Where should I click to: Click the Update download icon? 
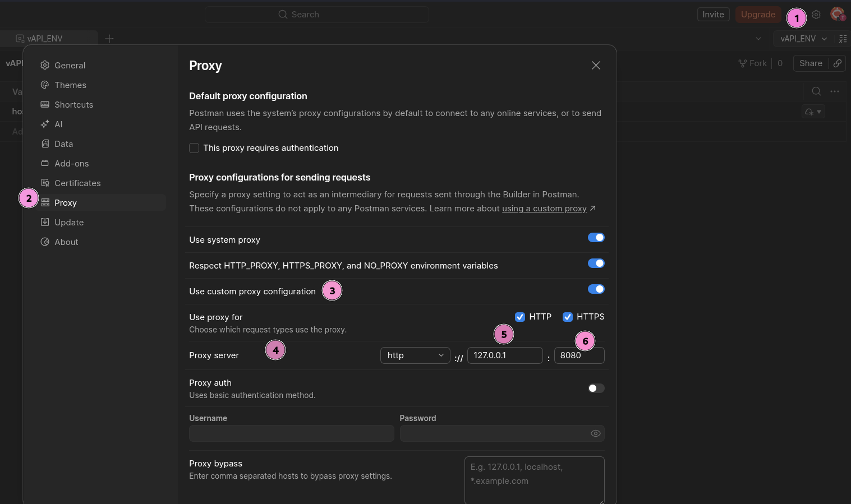[45, 223]
